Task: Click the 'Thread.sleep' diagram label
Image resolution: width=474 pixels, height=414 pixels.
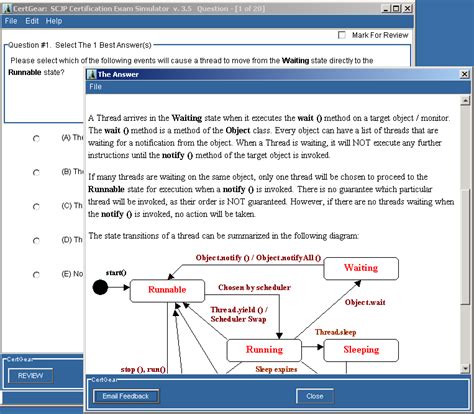Action: tap(336, 332)
